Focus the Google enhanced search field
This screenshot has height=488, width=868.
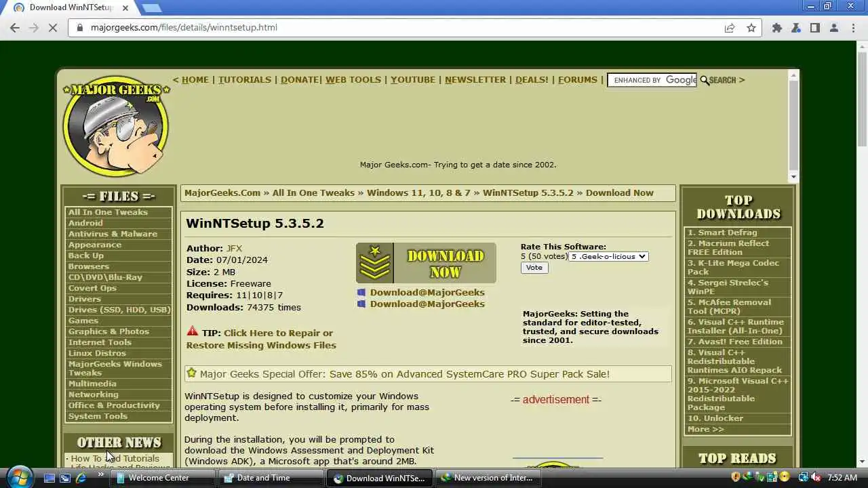(652, 80)
